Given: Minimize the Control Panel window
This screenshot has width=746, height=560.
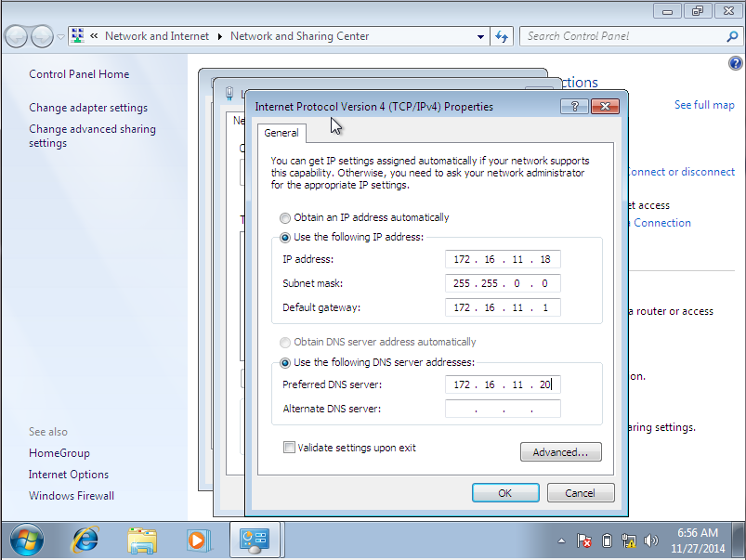Looking at the screenshot, I should [x=668, y=11].
